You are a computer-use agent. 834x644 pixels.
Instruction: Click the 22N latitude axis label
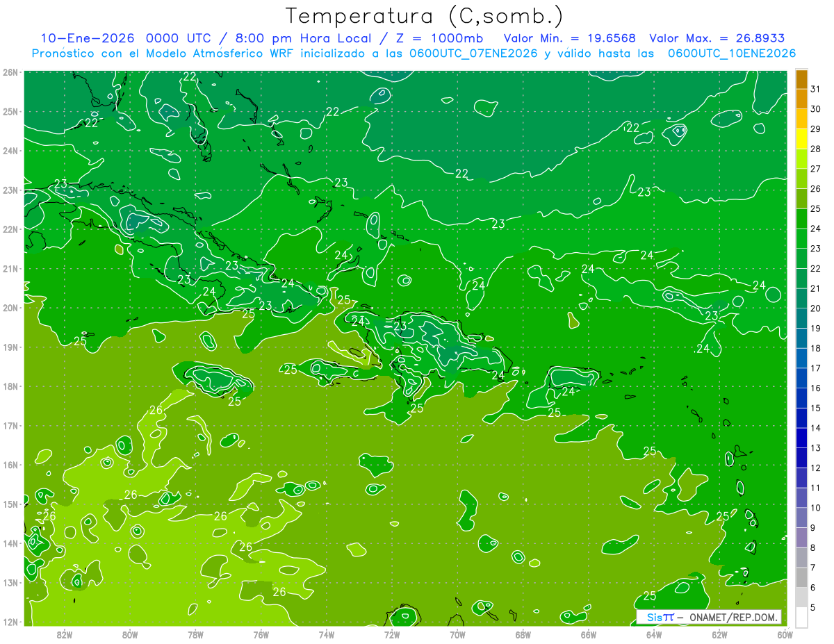coord(10,229)
